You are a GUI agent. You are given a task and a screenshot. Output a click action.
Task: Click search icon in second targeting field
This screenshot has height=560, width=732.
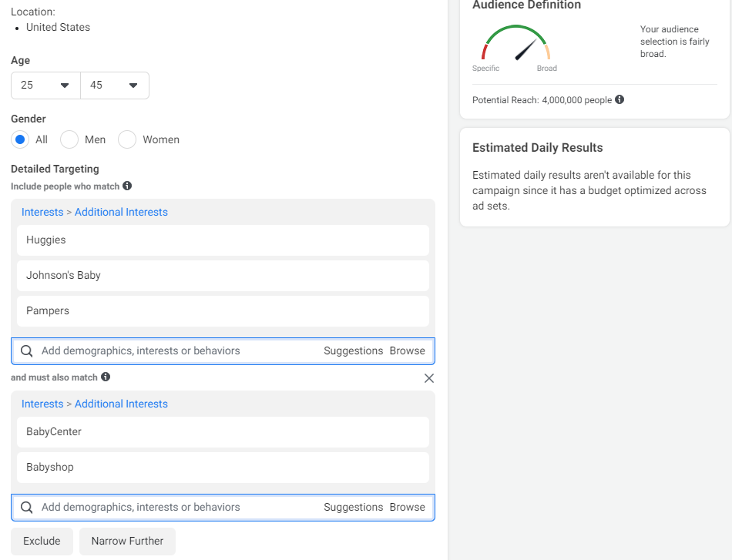[27, 508]
